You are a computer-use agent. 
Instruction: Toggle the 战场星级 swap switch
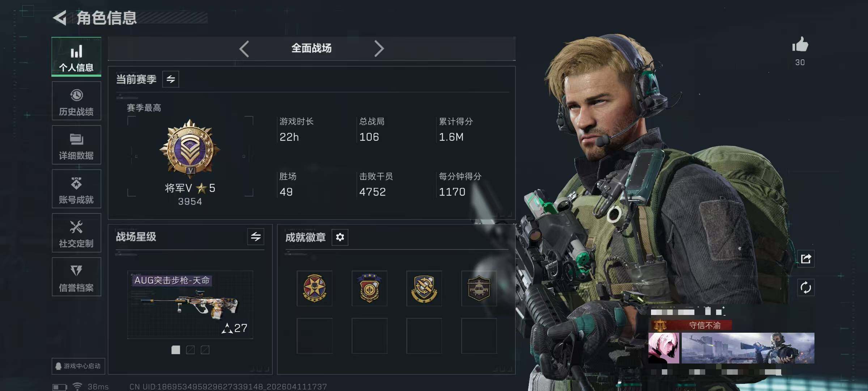(256, 237)
